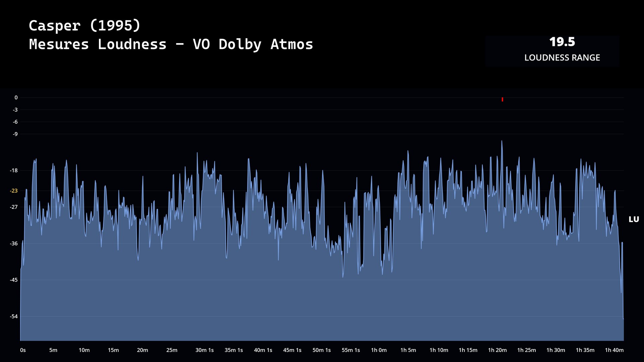Click the '1h 15m' time axis label
The image size is (644, 362).
468,350
